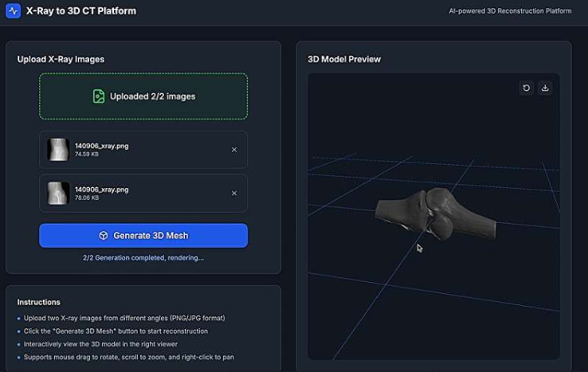This screenshot has height=372, width=588.
Task: Select the knee bone 3D model
Action: click(x=434, y=213)
